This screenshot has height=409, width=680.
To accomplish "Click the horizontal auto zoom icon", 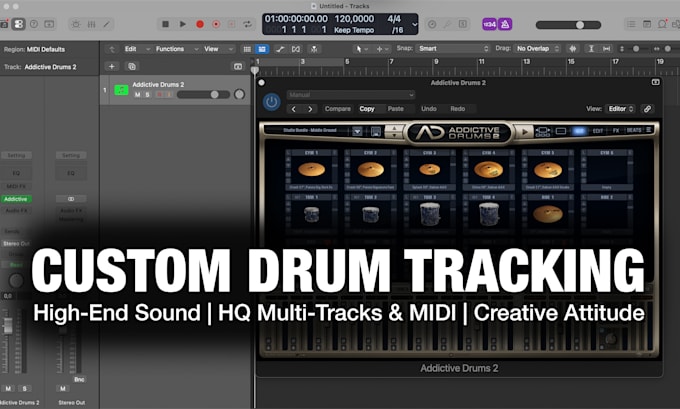I will tap(606, 49).
